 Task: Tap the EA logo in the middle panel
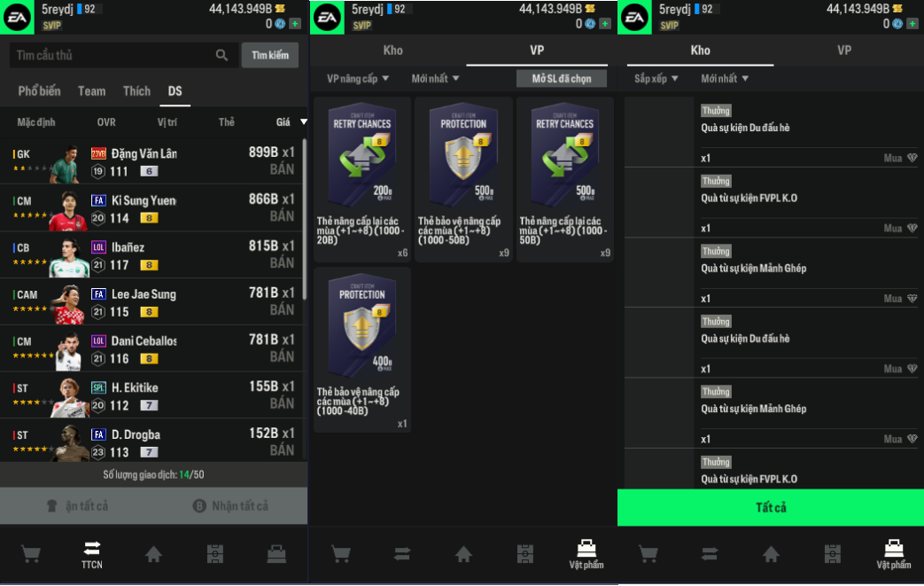coord(327,17)
